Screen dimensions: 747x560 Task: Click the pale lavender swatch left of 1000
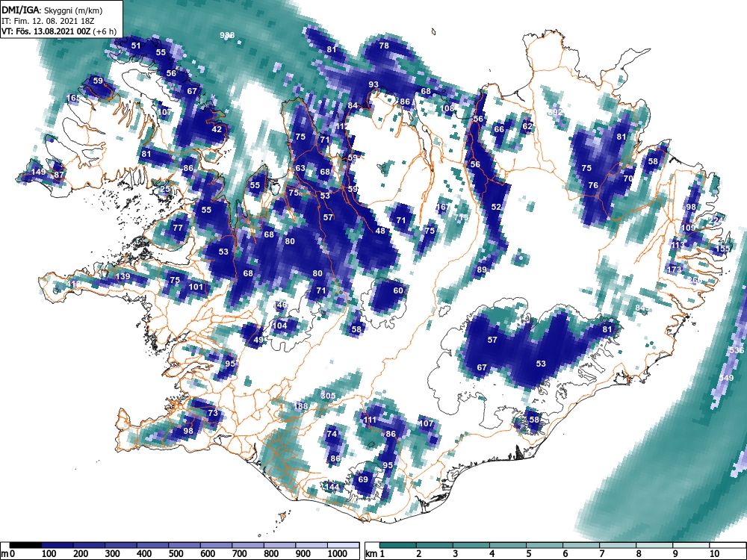click(311, 545)
